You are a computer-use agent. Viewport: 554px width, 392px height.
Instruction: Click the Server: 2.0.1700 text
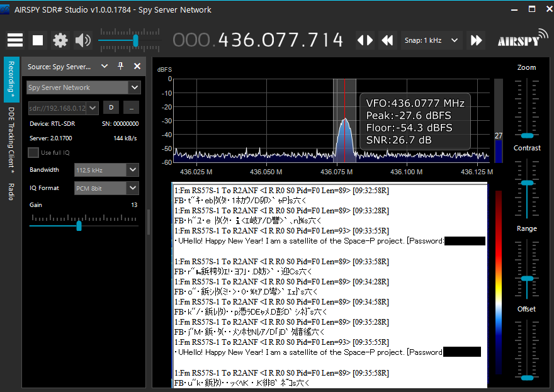51,138
